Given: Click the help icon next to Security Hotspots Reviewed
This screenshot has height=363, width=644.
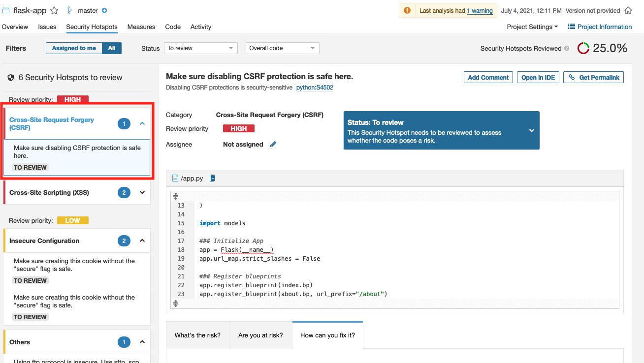Looking at the screenshot, I should (x=567, y=48).
